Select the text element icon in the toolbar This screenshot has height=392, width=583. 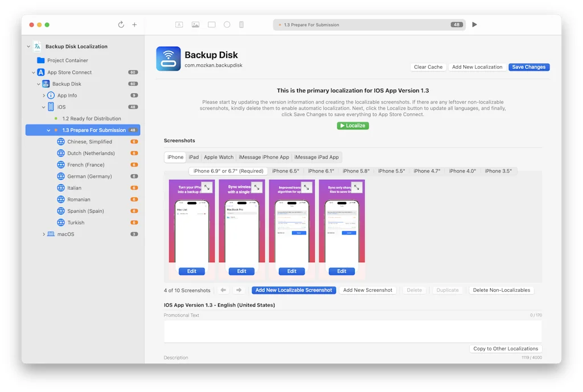point(179,24)
